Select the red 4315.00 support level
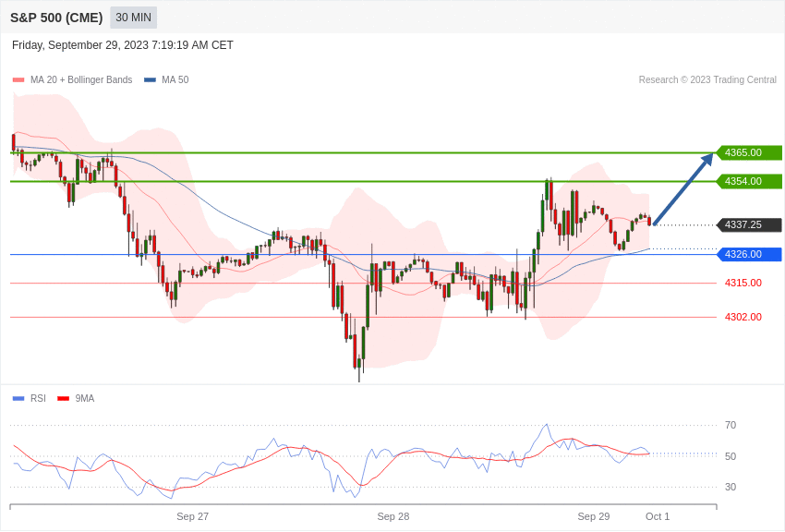 click(x=743, y=283)
